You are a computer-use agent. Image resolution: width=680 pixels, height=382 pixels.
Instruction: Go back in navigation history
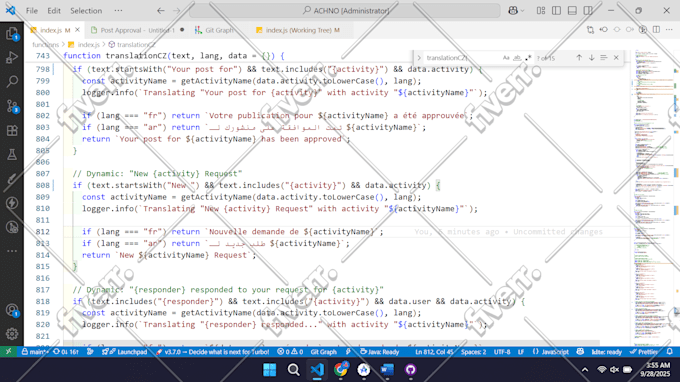pyautogui.click(x=160, y=10)
